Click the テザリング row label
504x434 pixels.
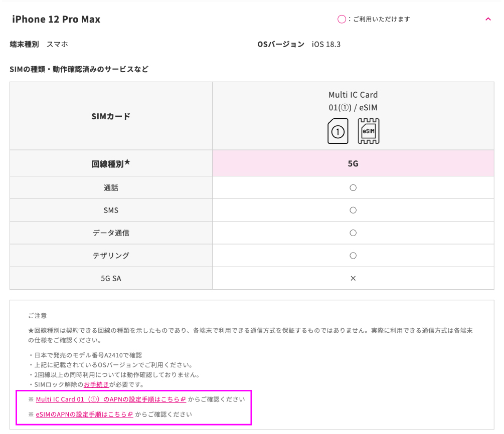[111, 255]
